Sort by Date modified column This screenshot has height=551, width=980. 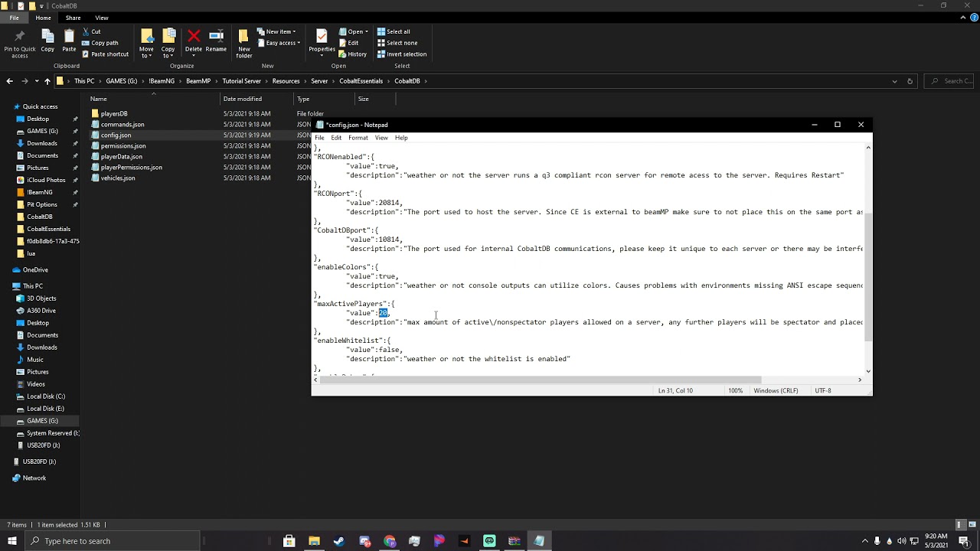pos(243,99)
